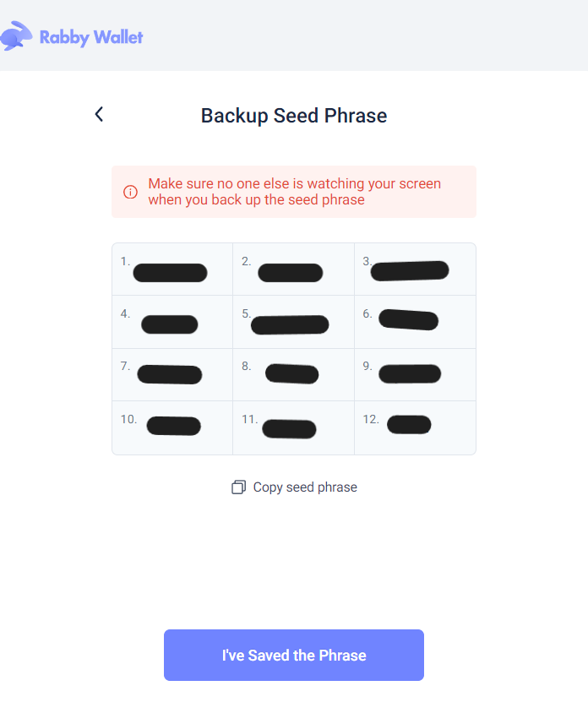Select seed word cell number 12
This screenshot has width=588, height=713.
point(415,426)
